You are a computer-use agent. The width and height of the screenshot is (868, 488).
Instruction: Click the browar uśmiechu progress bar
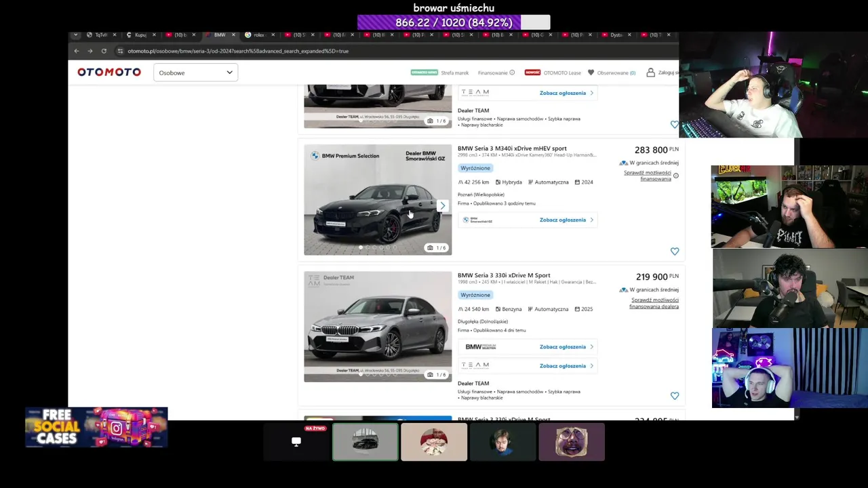(454, 22)
